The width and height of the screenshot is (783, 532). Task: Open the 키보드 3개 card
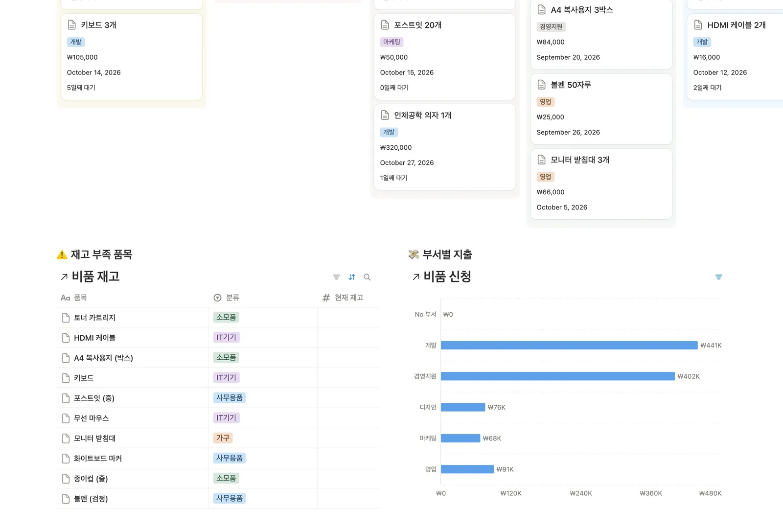[x=132, y=57]
